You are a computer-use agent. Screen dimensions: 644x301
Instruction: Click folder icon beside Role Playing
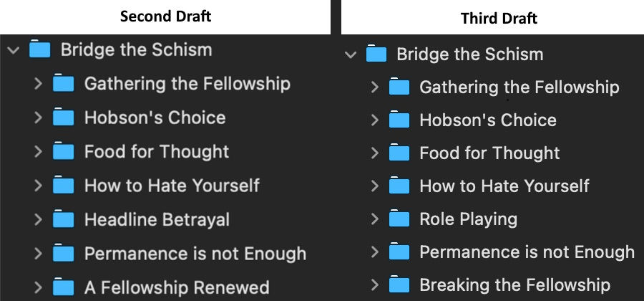[399, 219]
